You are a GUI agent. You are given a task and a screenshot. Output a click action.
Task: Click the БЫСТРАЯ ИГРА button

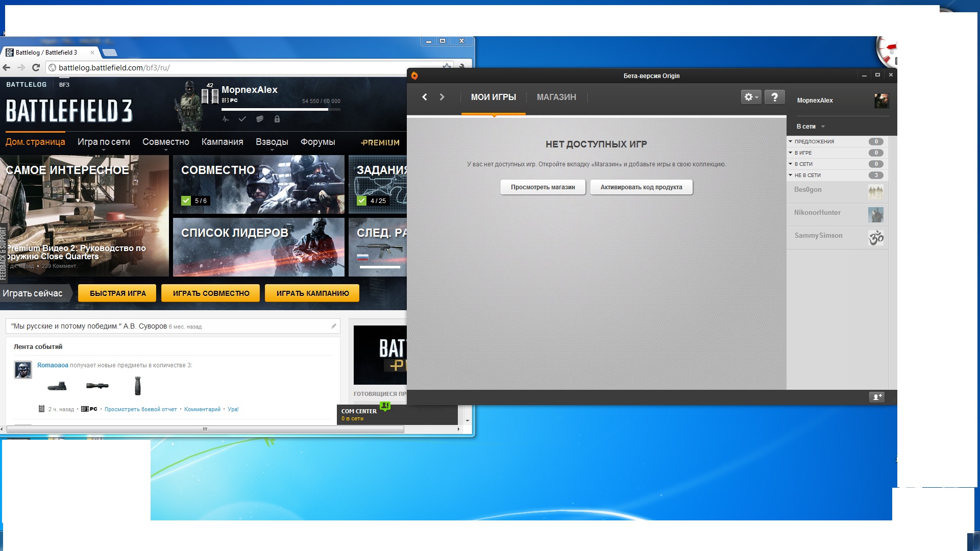[x=117, y=293]
